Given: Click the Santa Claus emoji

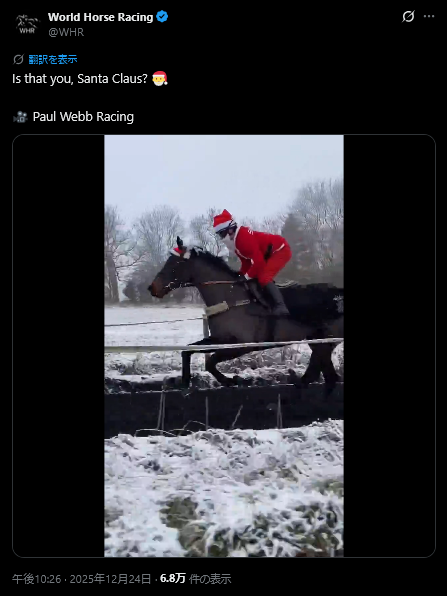Looking at the screenshot, I should (x=160, y=79).
